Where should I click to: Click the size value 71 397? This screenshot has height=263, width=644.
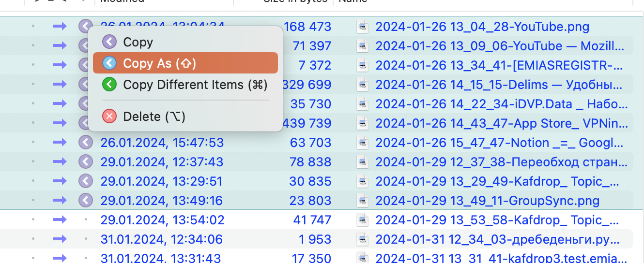312,46
